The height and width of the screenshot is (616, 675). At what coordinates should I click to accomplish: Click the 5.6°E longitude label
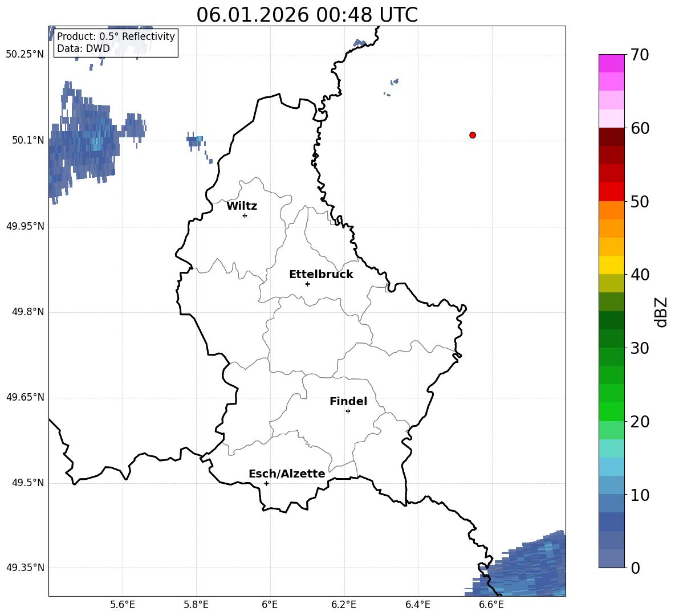click(123, 605)
